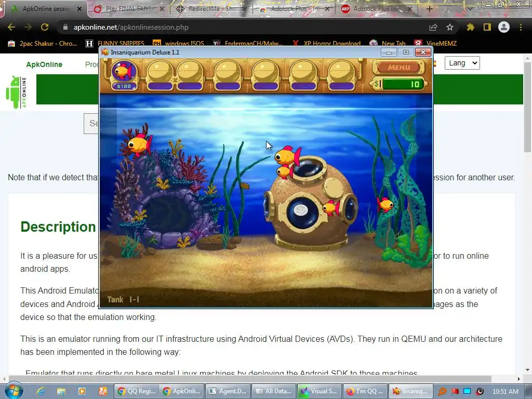The image size is (532, 399).
Task: Click the 10:51 AM clock
Action: (x=505, y=392)
